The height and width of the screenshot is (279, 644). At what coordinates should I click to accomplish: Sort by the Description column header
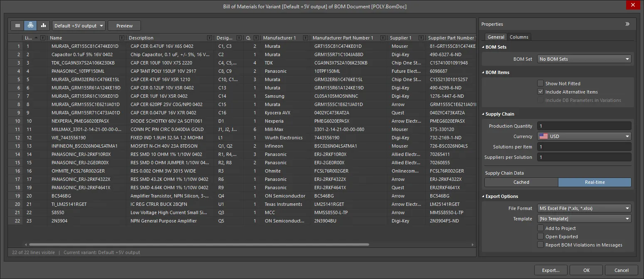[x=141, y=38]
